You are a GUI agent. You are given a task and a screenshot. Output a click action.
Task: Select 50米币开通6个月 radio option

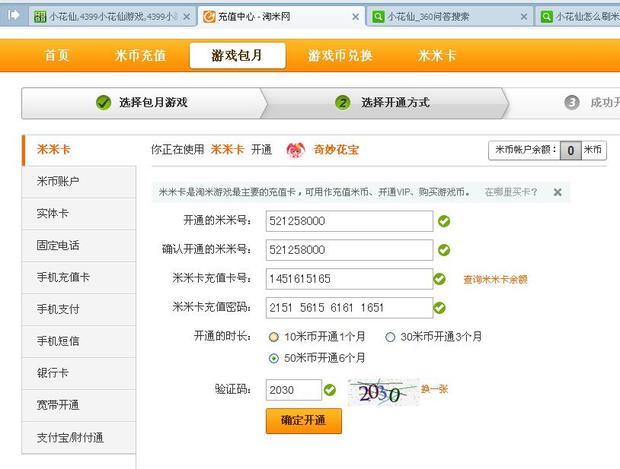[x=274, y=359]
